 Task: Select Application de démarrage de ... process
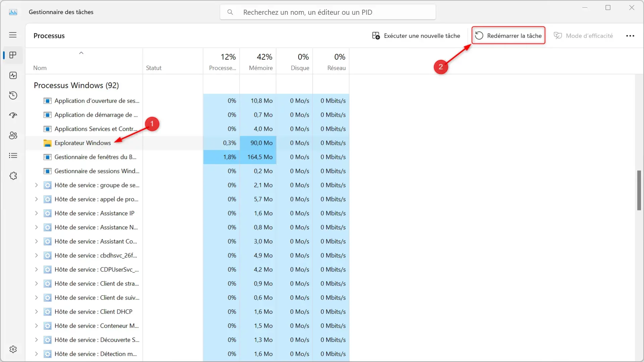coord(187,115)
